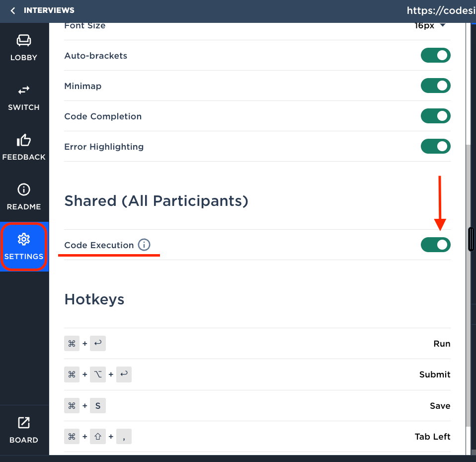
Task: Select the Settings gear icon
Action: pos(24,239)
